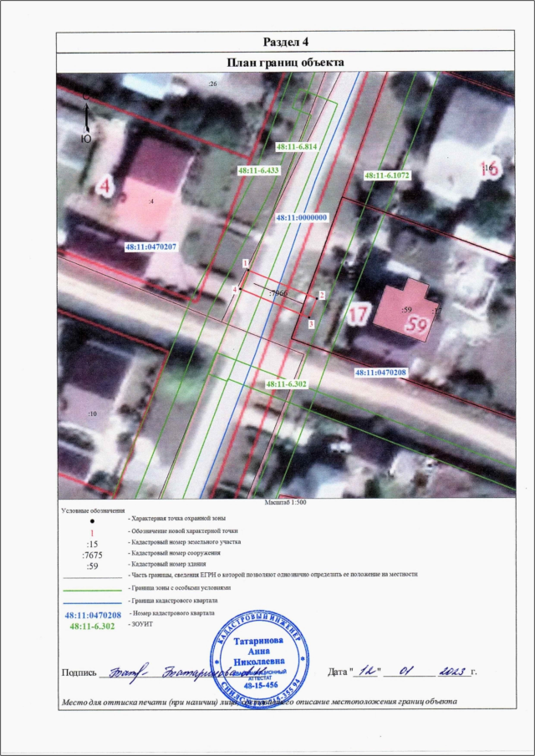Select boundary point 3 marker on map
The width and height of the screenshot is (535, 756).
coord(311,323)
